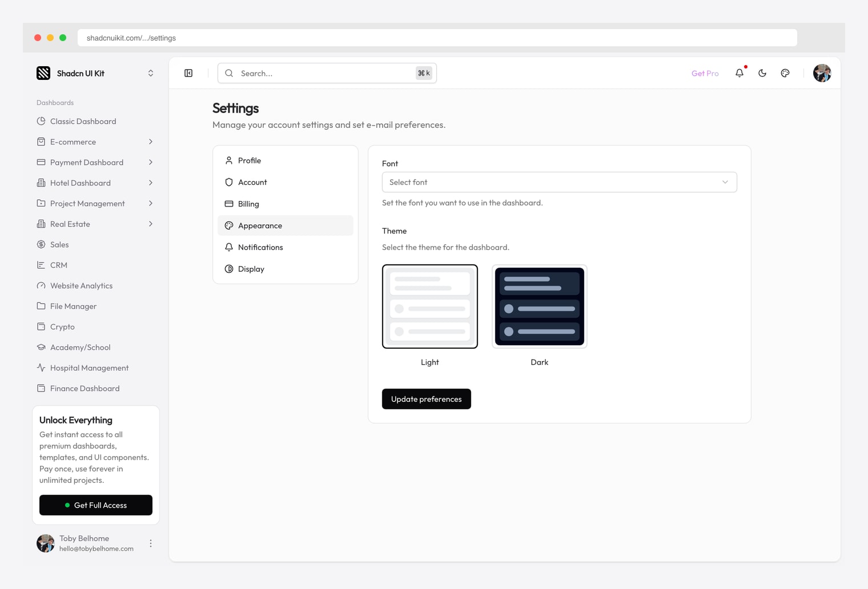Click the Update preferences button
The image size is (868, 589).
point(427,399)
